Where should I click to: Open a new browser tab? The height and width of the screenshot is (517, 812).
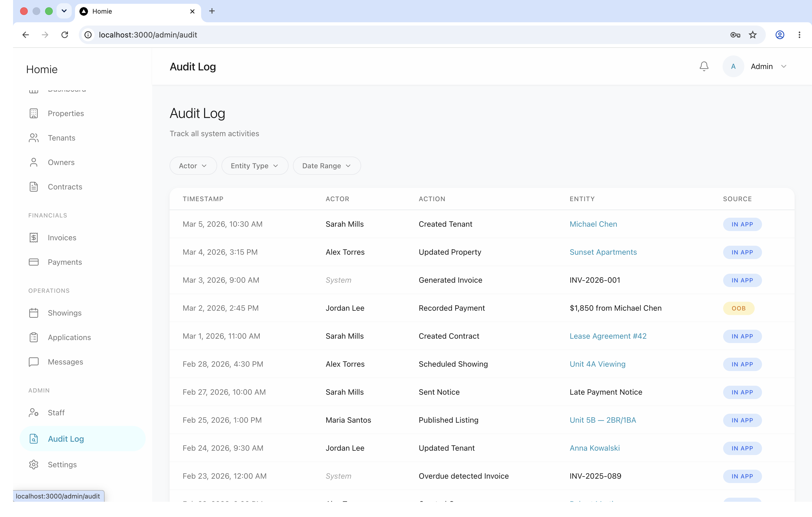click(x=212, y=11)
